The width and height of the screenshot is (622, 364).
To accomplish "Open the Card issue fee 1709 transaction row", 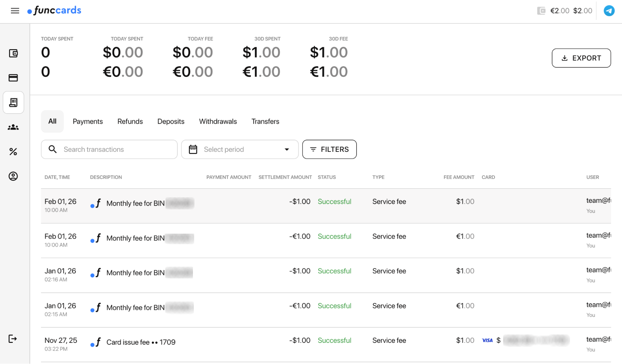I will pos(141,342).
